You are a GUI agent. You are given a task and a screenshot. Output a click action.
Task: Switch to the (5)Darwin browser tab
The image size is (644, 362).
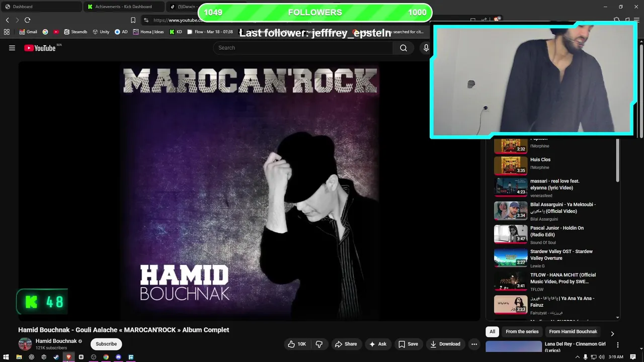tap(184, 7)
